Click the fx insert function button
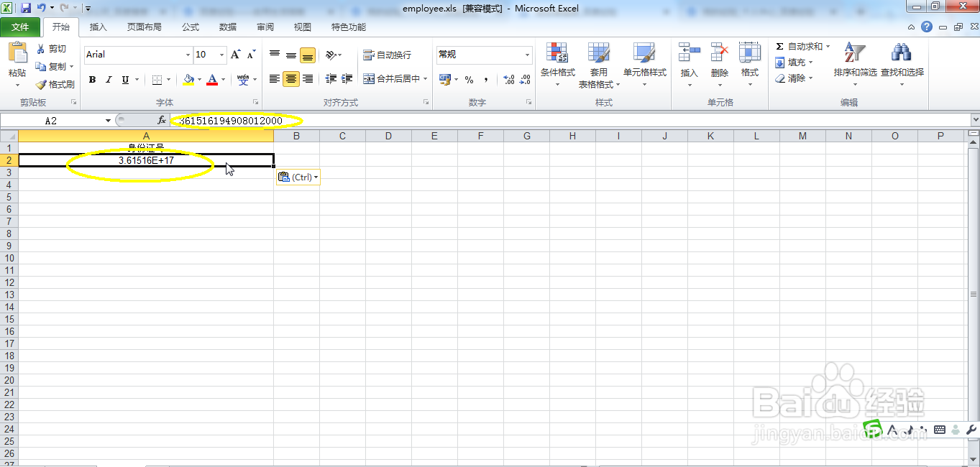980x467 pixels. click(x=162, y=121)
